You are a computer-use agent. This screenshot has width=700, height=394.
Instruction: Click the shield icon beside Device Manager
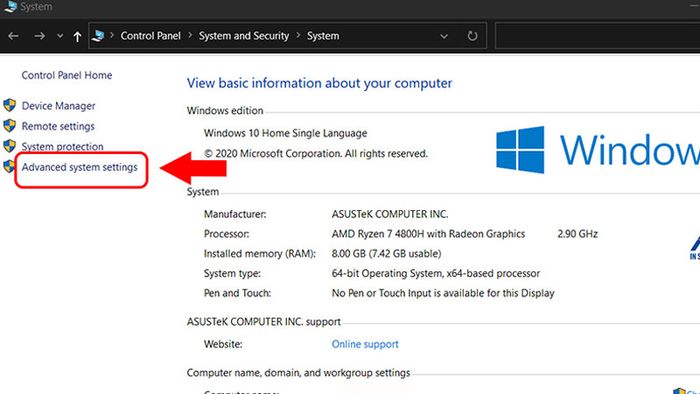click(x=9, y=105)
